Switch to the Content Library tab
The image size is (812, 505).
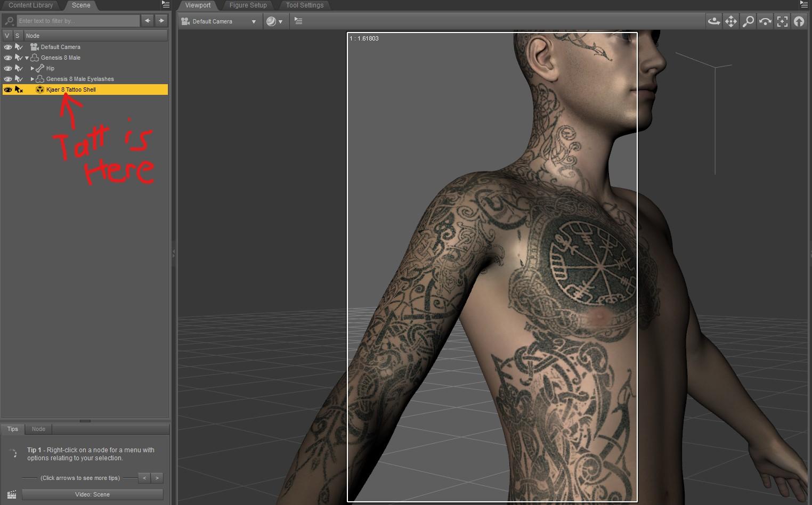click(x=31, y=5)
